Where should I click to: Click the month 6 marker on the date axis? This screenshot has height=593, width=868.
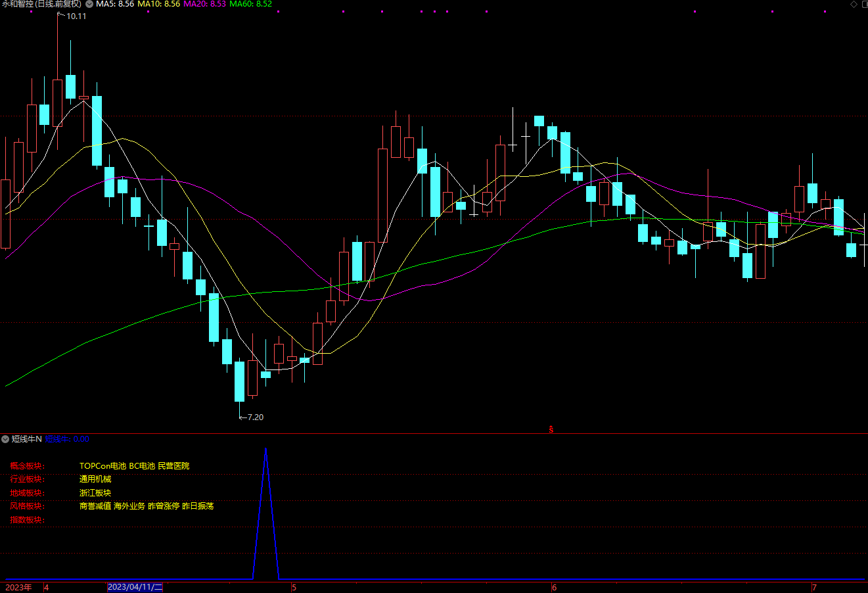[555, 587]
